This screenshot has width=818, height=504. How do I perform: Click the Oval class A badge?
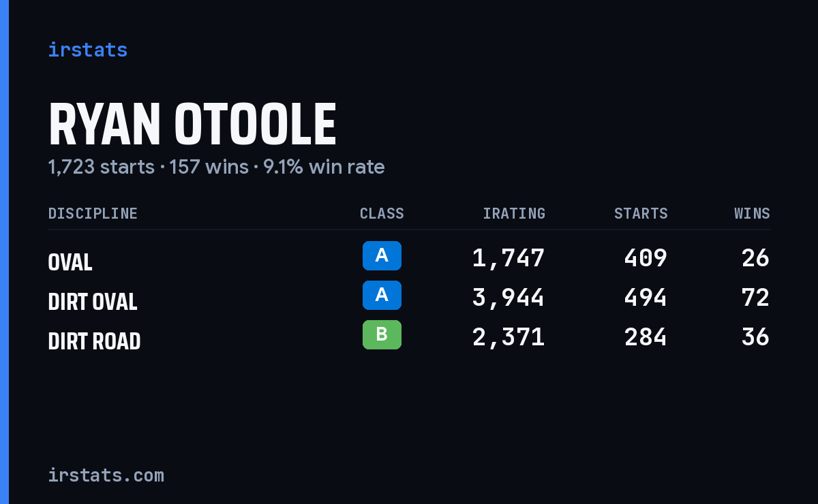[x=382, y=255]
